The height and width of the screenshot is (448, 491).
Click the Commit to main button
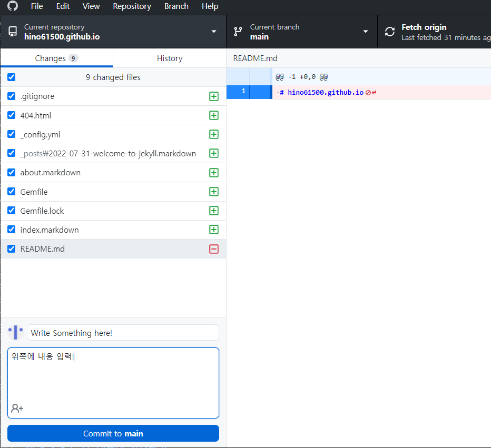[x=113, y=434]
